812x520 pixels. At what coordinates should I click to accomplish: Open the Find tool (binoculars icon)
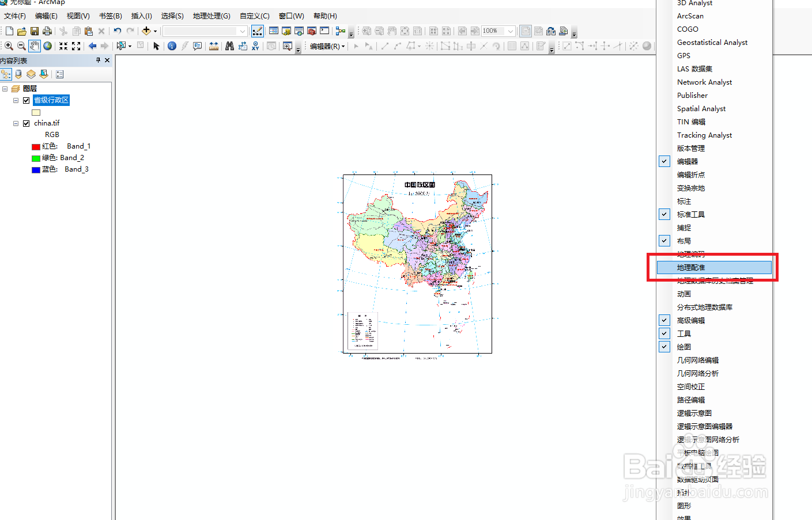click(230, 45)
